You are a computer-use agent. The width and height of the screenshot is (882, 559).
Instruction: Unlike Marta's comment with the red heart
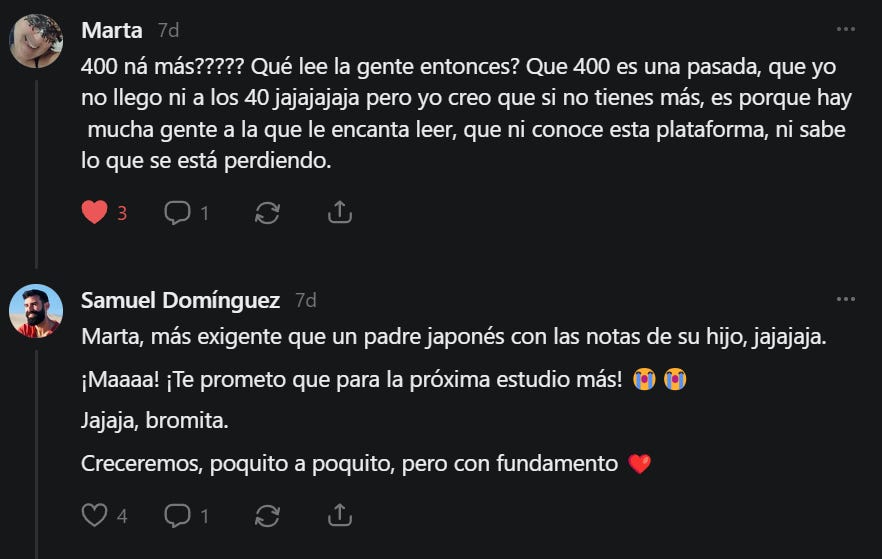(94, 213)
